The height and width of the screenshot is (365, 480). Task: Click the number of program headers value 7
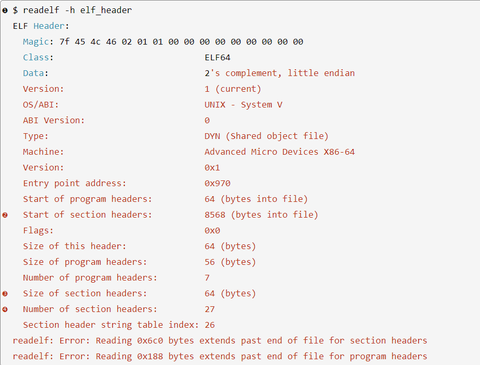tap(207, 278)
